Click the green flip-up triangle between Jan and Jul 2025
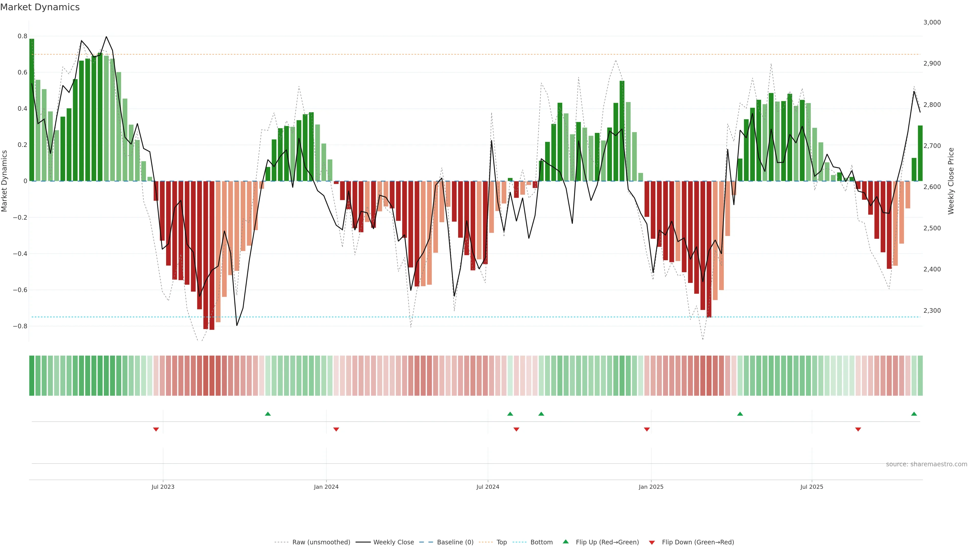 click(x=740, y=414)
